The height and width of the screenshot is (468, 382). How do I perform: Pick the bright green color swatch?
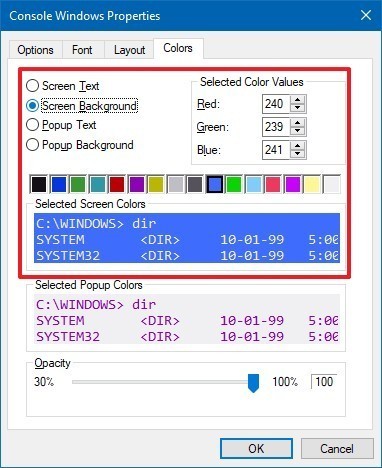[x=234, y=184]
